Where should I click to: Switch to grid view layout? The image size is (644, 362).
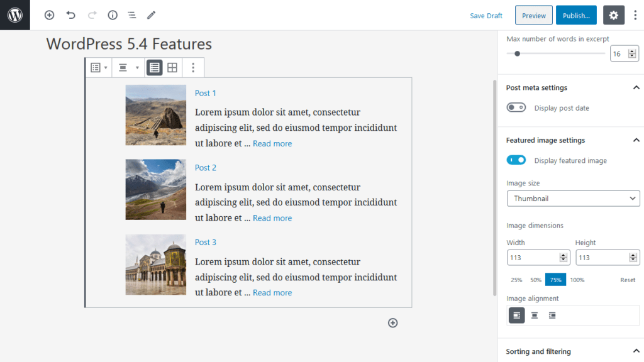pos(172,68)
